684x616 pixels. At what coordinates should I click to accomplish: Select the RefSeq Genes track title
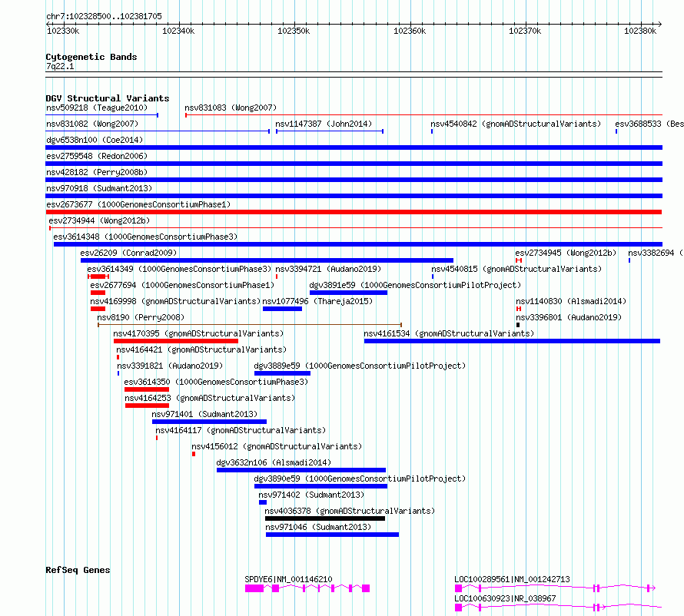(78, 570)
